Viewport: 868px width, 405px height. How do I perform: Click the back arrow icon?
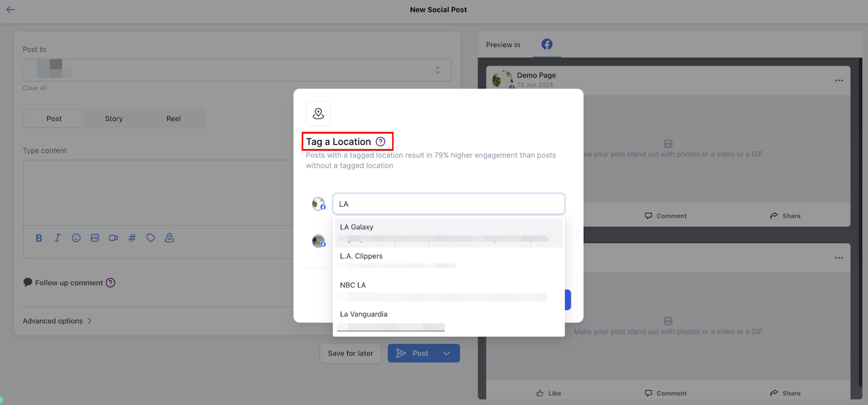click(10, 10)
